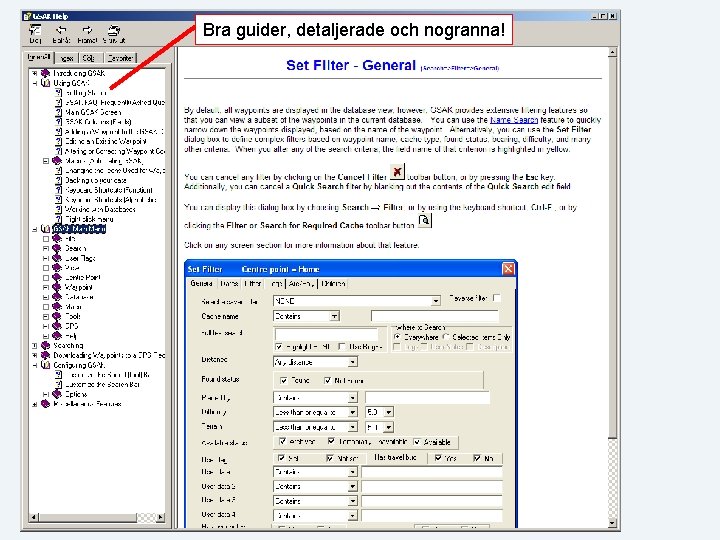Open the Contents tab
Viewport: 720px width, 540px height.
[39, 57]
